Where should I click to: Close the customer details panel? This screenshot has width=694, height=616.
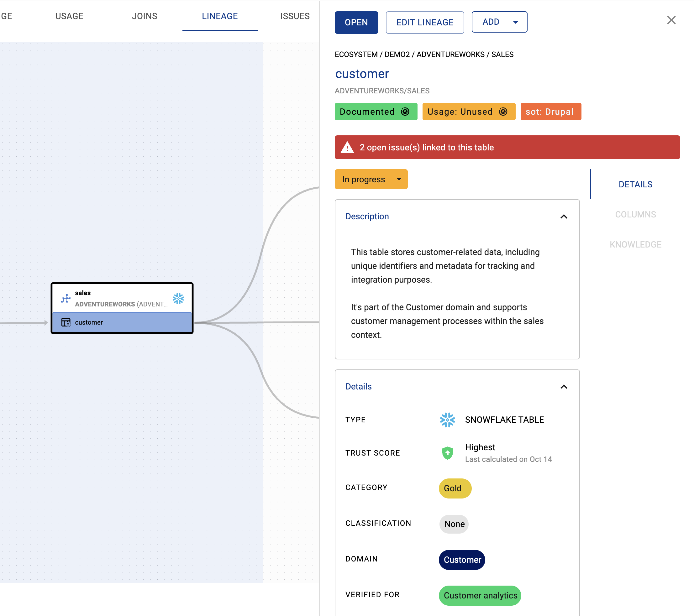671,20
